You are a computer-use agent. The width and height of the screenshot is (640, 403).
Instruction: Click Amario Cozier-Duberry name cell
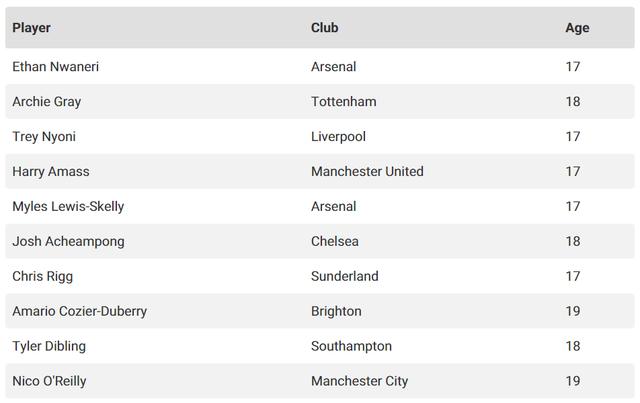click(79, 311)
